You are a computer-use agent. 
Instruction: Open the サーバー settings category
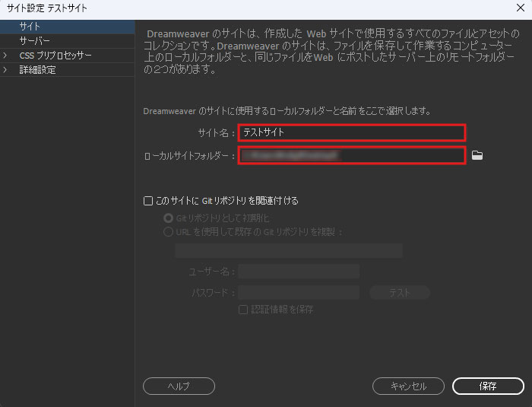(x=67, y=41)
